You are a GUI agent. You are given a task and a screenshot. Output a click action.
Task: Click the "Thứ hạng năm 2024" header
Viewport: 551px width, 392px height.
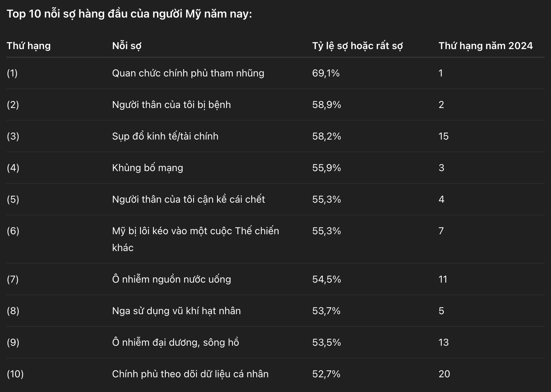pyautogui.click(x=485, y=46)
